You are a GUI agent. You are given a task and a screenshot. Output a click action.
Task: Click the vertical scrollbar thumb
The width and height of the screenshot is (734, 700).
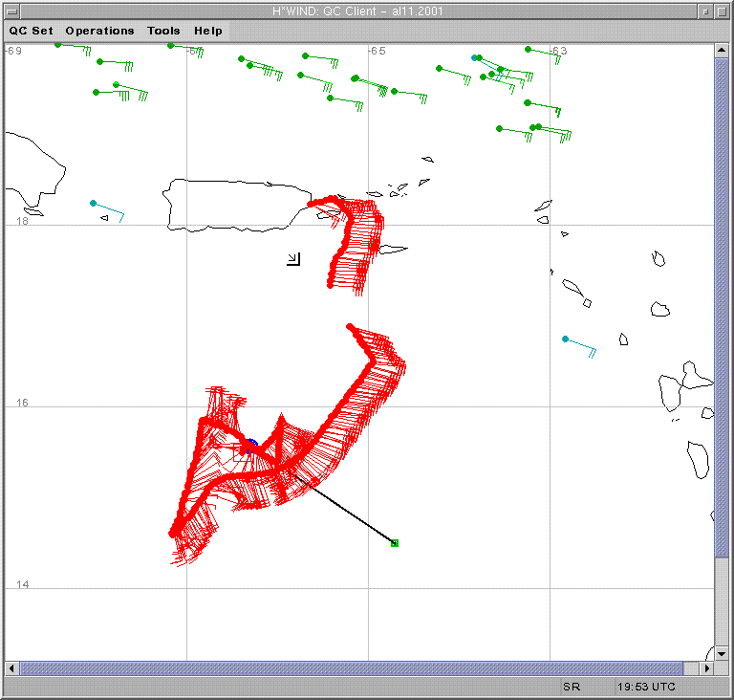pos(722,344)
